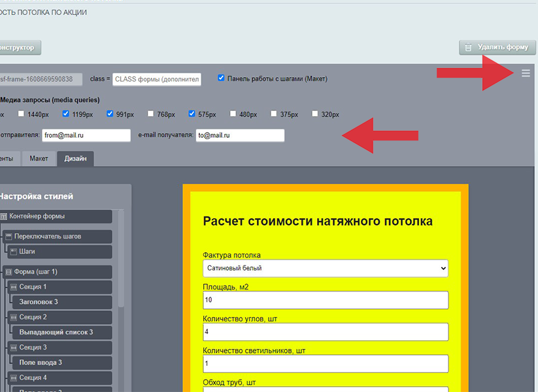Click the Форма (шаг 1) icon
538x392 pixels.
click(8, 272)
